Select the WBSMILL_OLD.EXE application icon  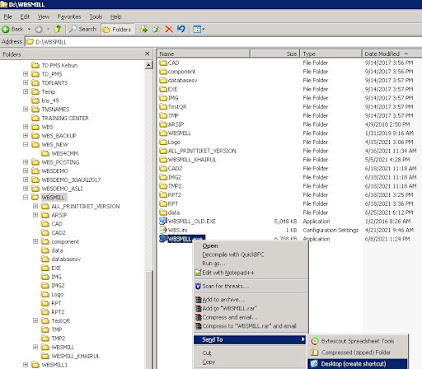pyautogui.click(x=163, y=221)
